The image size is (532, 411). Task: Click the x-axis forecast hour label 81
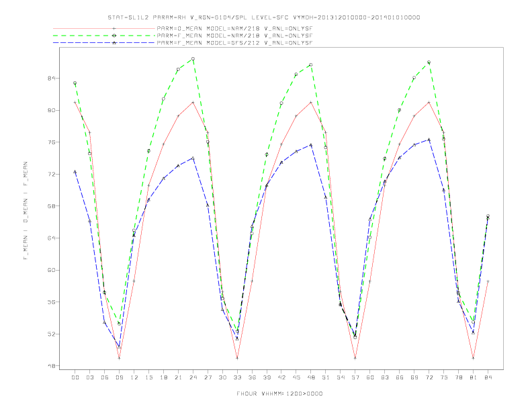[474, 377]
